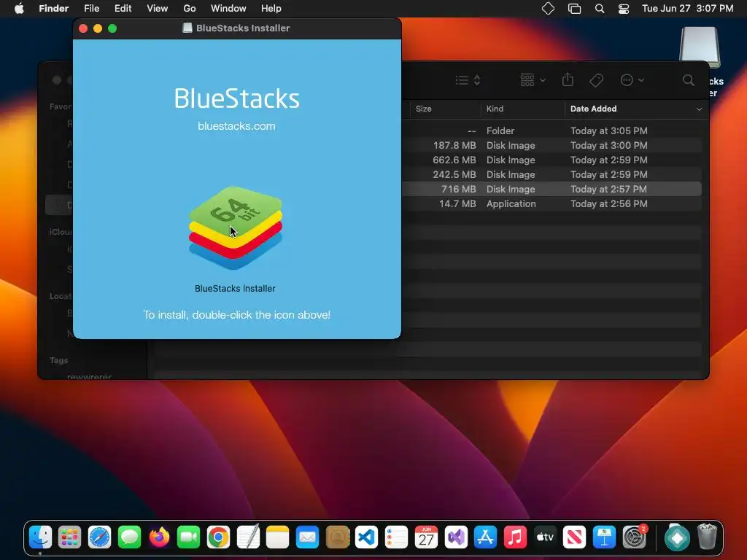The image size is (747, 560).
Task: Open Notes from the Dock
Action: click(x=278, y=537)
